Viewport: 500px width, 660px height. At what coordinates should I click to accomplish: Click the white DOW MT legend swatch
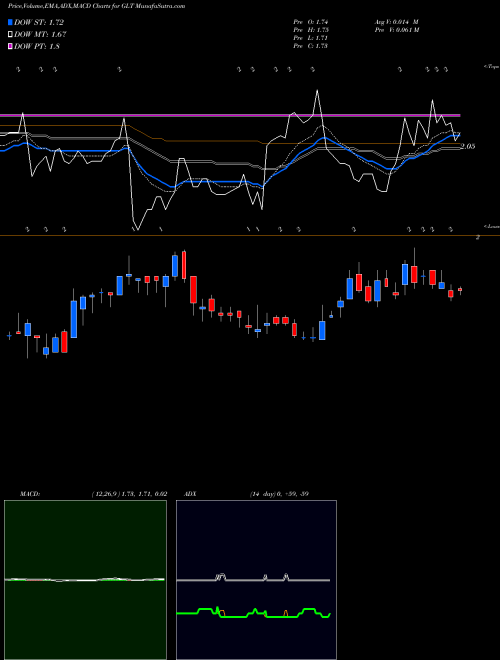pyautogui.click(x=11, y=35)
